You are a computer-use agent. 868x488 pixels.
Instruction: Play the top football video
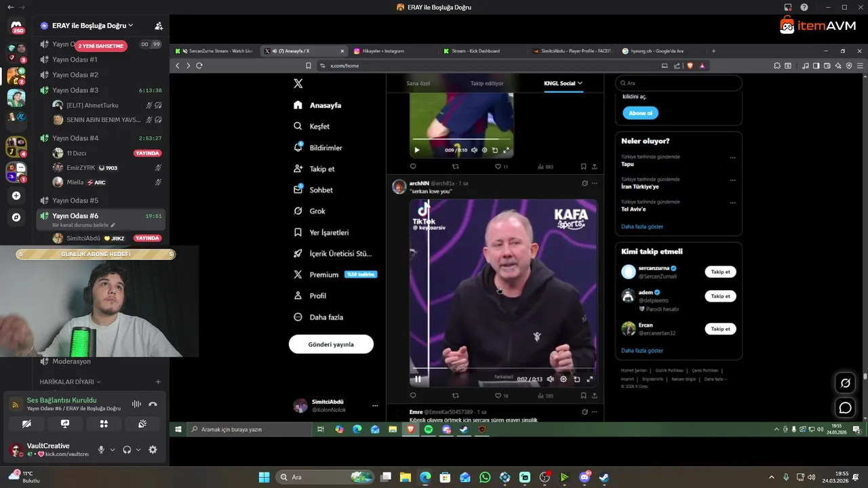coord(416,150)
